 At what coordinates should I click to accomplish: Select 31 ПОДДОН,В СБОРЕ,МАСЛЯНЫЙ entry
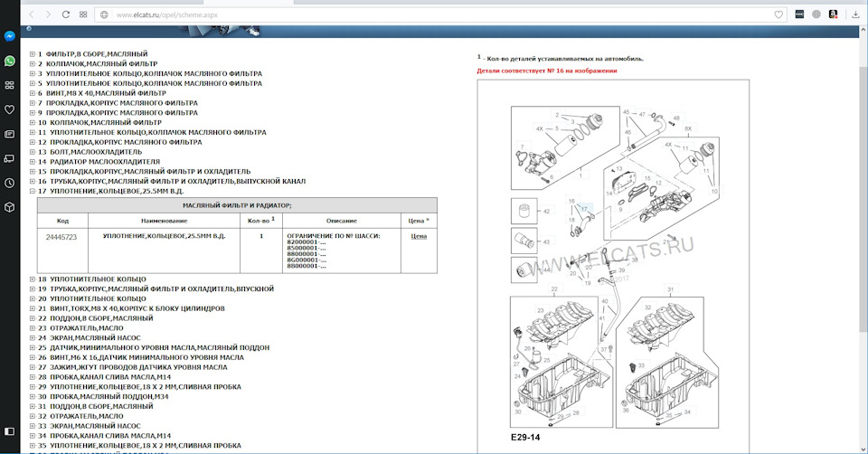tap(95, 406)
